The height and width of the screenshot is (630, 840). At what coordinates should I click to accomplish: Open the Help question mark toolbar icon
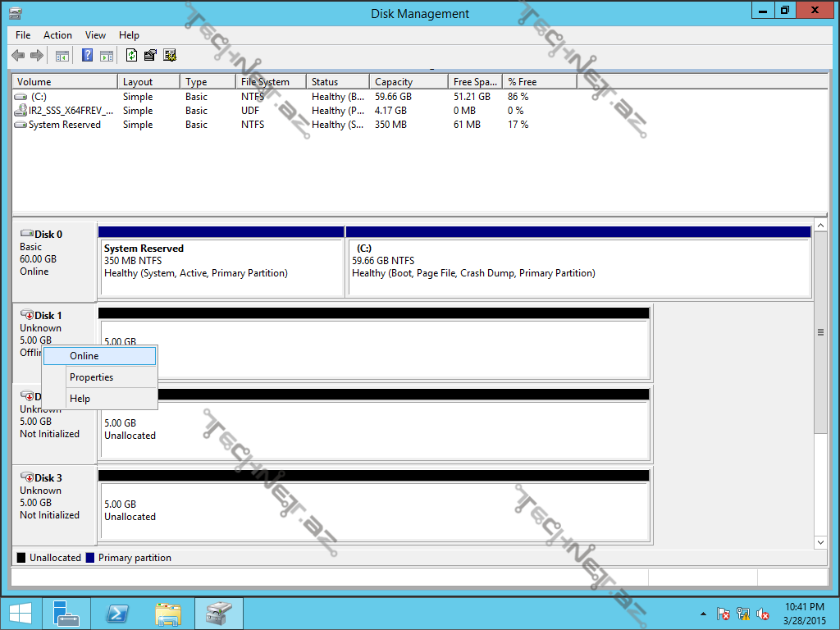coord(88,56)
